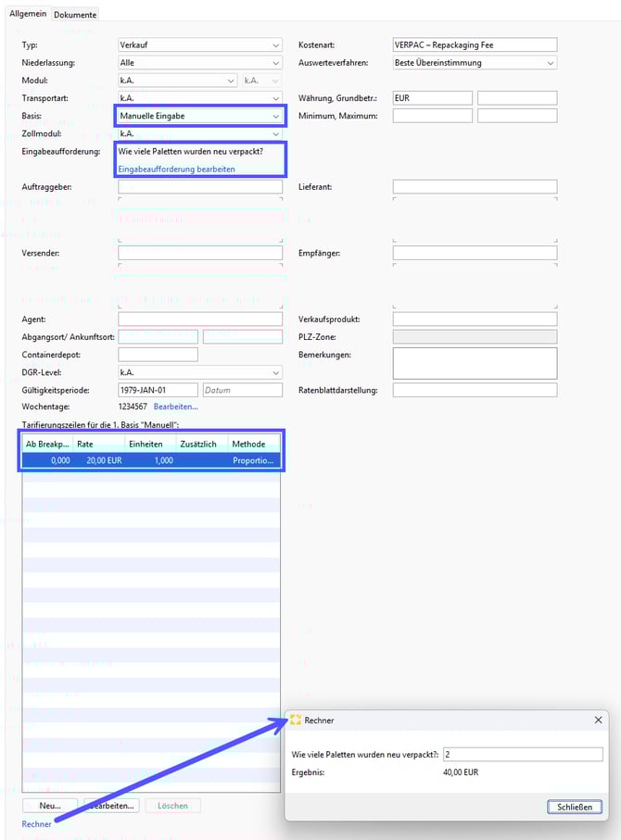Click Eingabeaufforderung bearbeiten link
The height and width of the screenshot is (840, 621).
(x=176, y=169)
